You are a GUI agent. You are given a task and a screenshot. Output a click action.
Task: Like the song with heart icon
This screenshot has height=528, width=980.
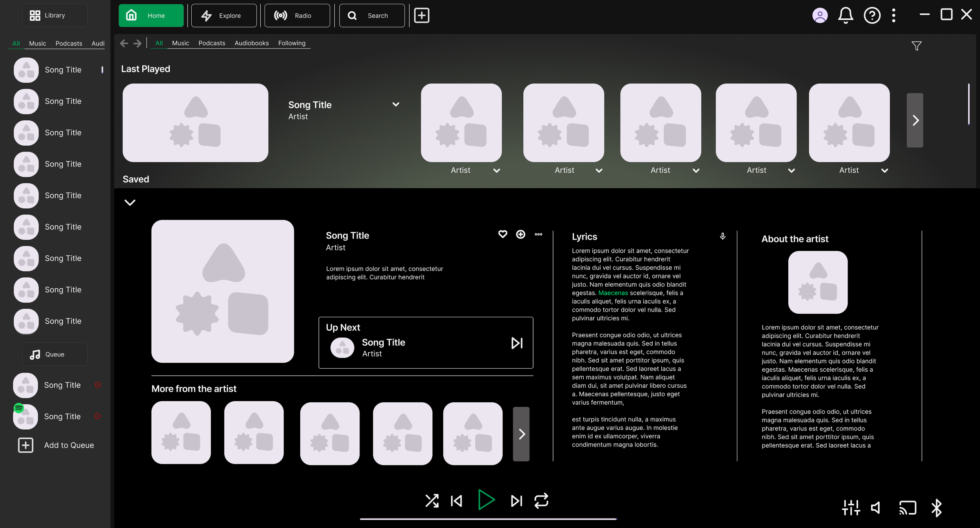click(503, 234)
